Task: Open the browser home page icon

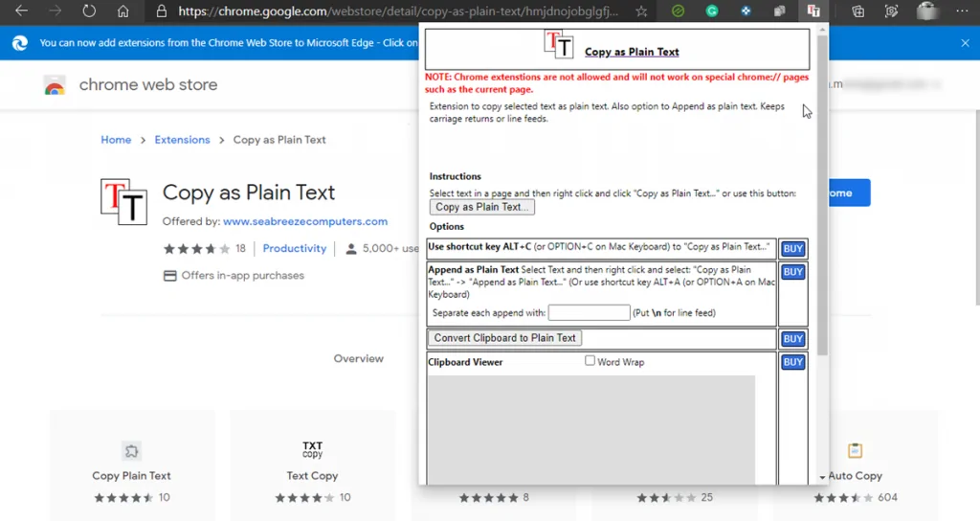Action: (x=123, y=11)
